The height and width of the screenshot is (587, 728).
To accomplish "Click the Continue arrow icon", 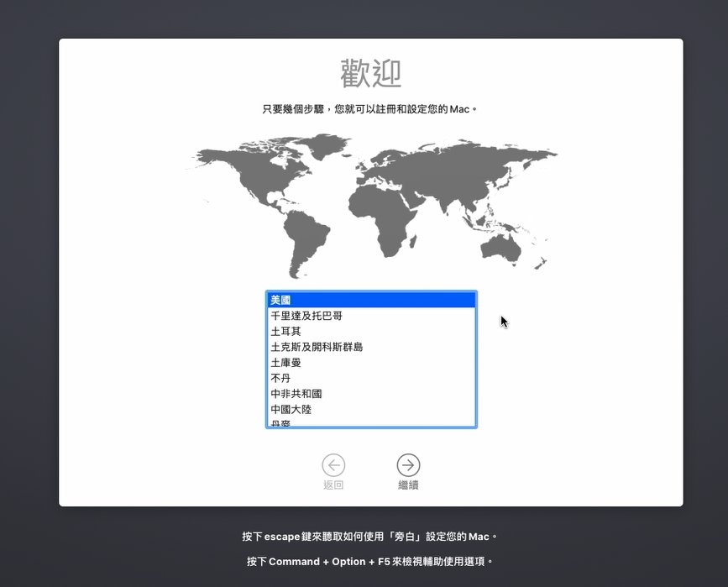I will 408,464.
